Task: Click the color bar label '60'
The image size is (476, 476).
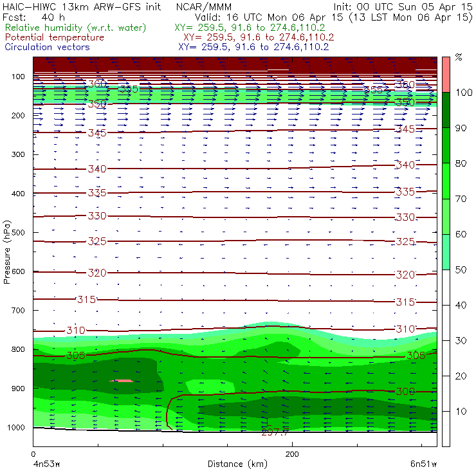Action: coord(461,234)
